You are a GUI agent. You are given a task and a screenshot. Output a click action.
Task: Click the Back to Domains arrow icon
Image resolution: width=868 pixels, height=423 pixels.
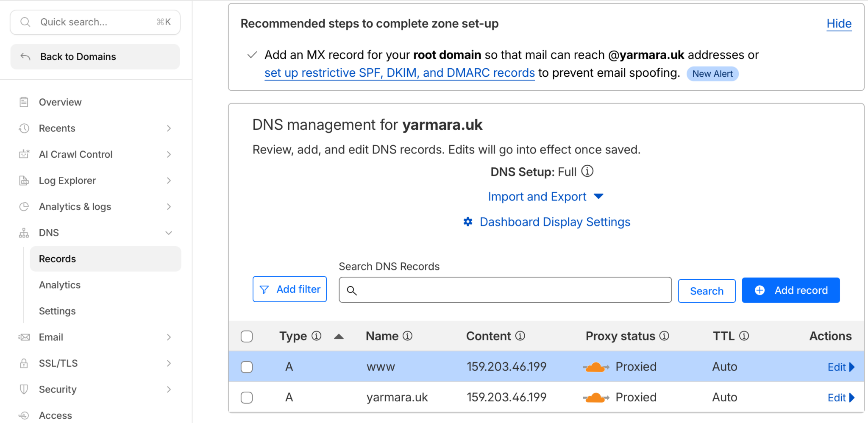tap(25, 57)
